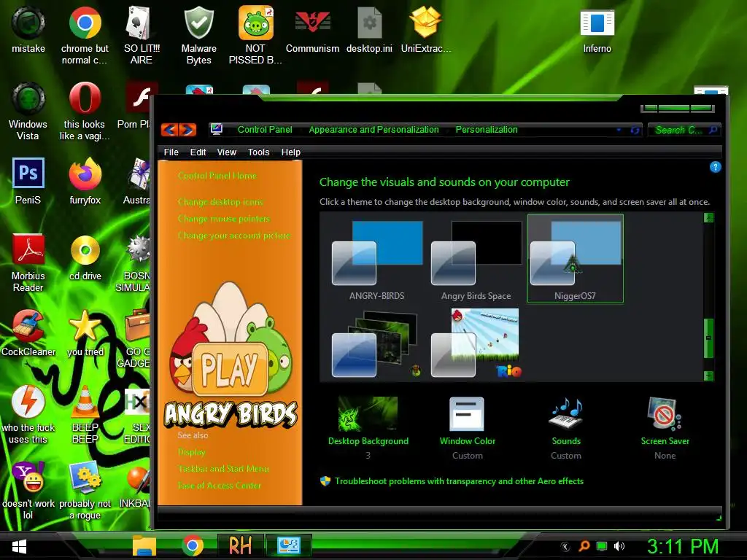Open the Desktop Background icon

(368, 413)
